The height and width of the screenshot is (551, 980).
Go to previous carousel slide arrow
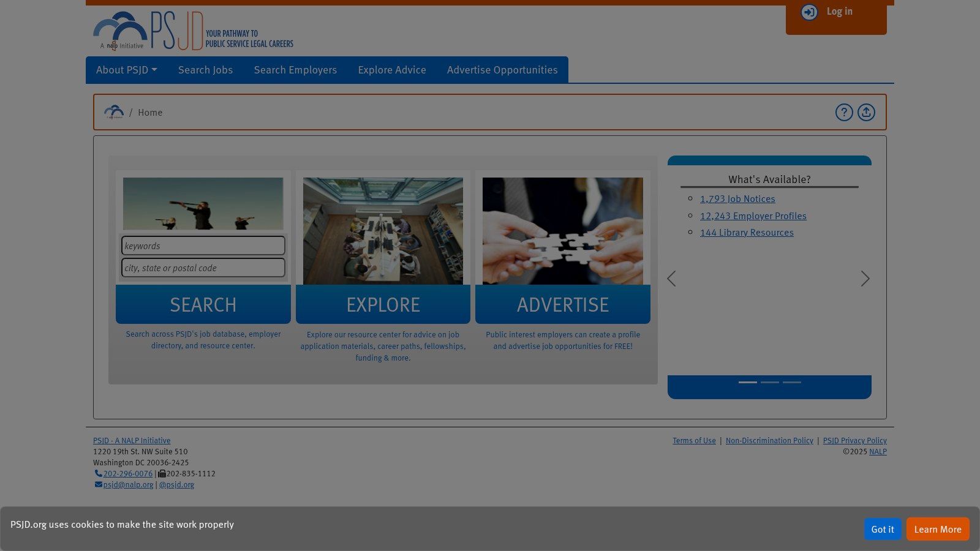click(x=672, y=279)
